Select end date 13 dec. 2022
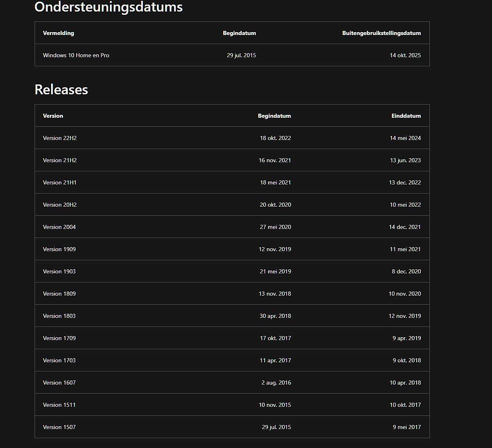Screen dimensions: 492x448 tap(405, 182)
